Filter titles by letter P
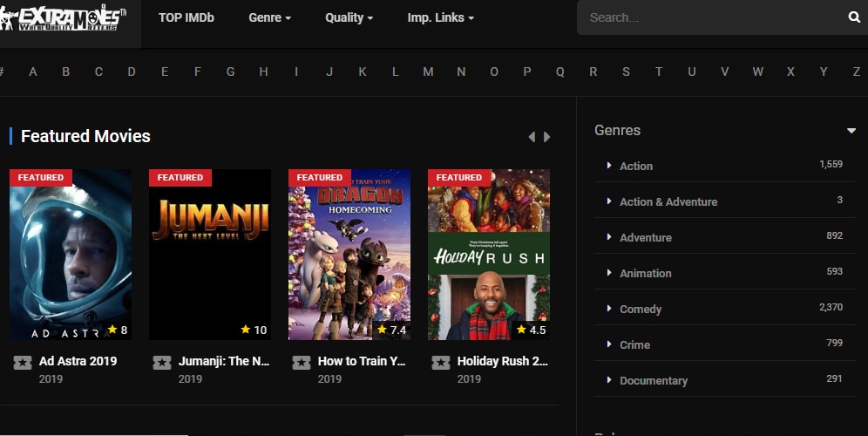Image resolution: width=868 pixels, height=436 pixels. [x=527, y=72]
